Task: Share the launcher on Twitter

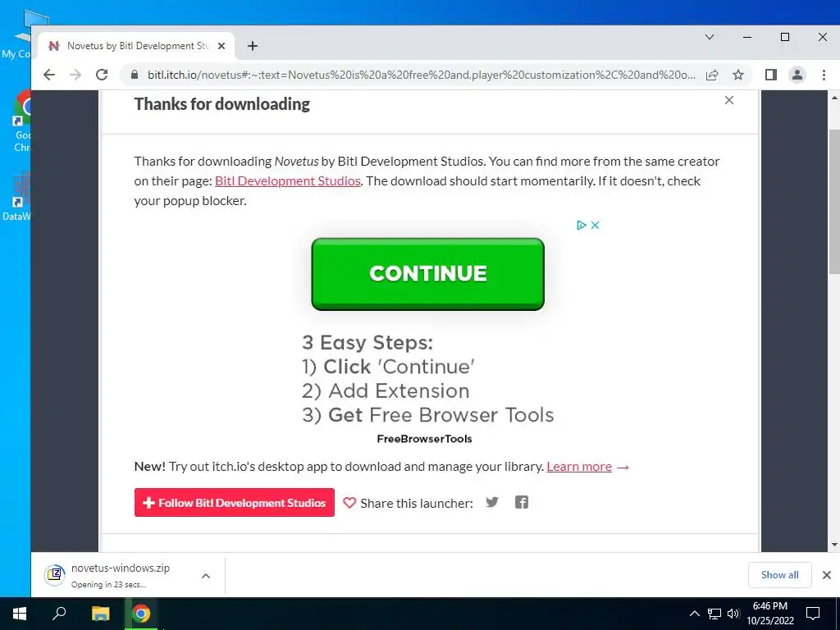Action: (x=492, y=503)
